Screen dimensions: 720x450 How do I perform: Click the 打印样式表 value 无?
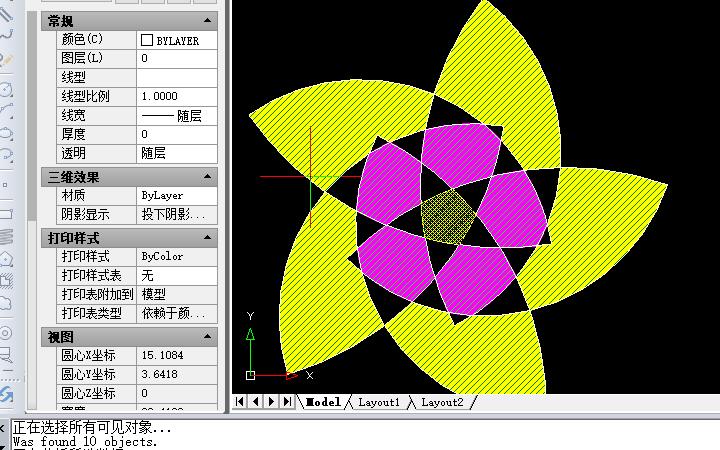176,275
